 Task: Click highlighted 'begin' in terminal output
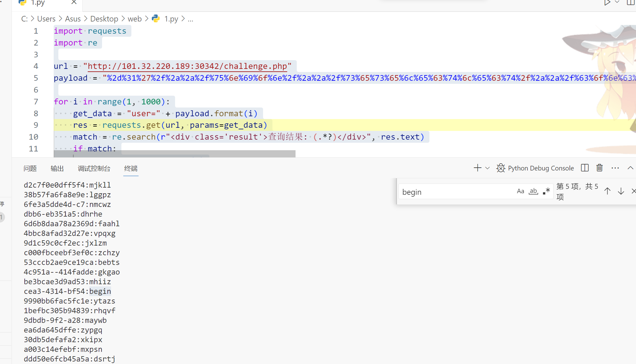click(100, 291)
